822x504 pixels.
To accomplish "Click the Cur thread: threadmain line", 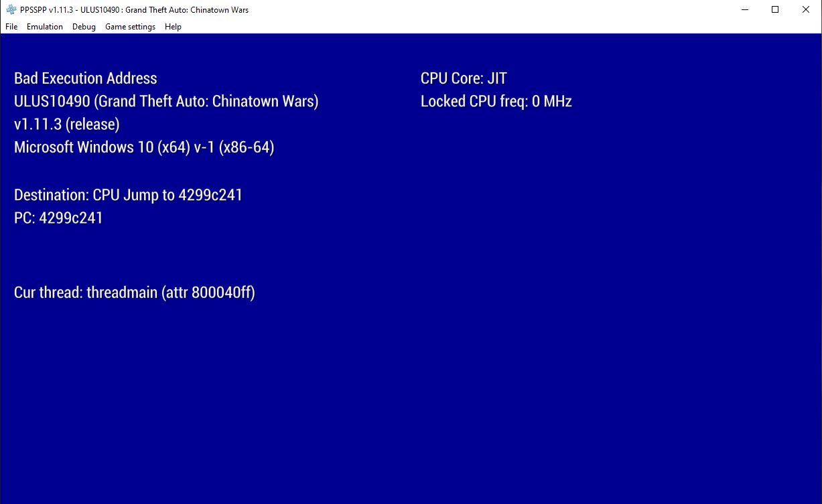I will pos(134,292).
